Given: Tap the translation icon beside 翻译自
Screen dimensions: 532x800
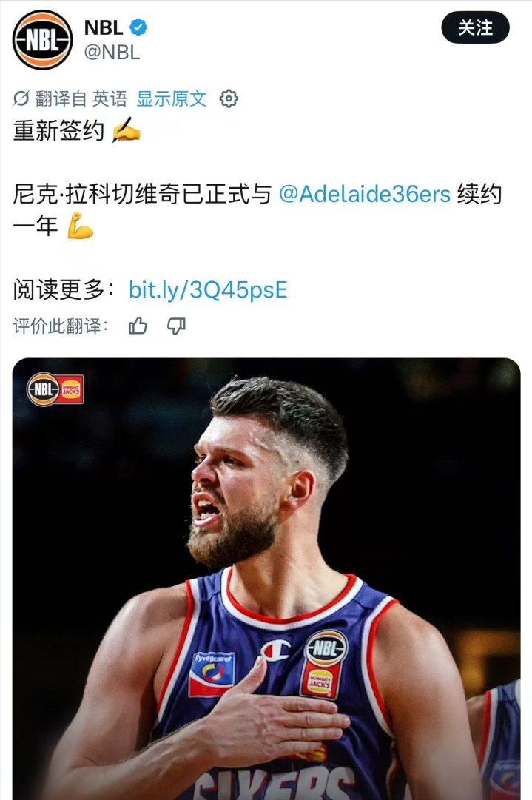Looking at the screenshot, I should [x=21, y=98].
